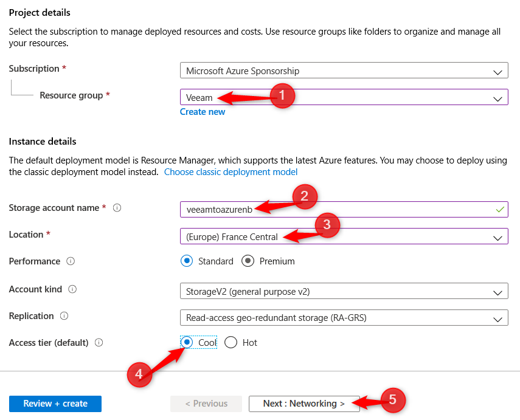This screenshot has width=520, height=420.
Task: Open the Replication RA-GRS dropdown
Action: point(344,317)
